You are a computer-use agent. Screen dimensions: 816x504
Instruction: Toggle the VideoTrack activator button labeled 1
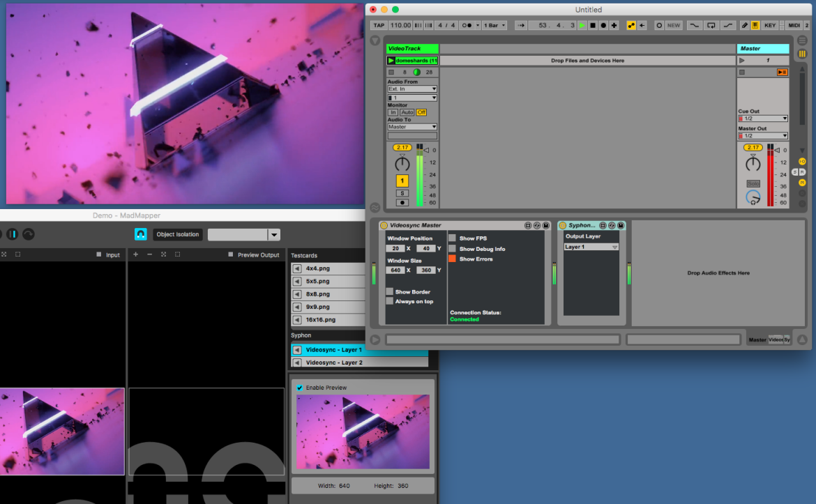click(x=402, y=181)
